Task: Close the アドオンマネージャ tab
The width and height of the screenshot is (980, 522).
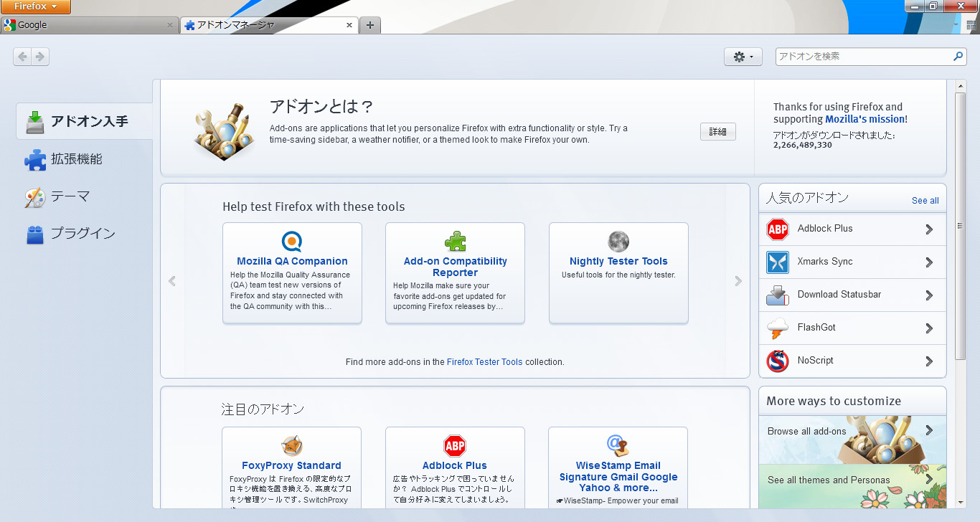Action: [x=349, y=25]
